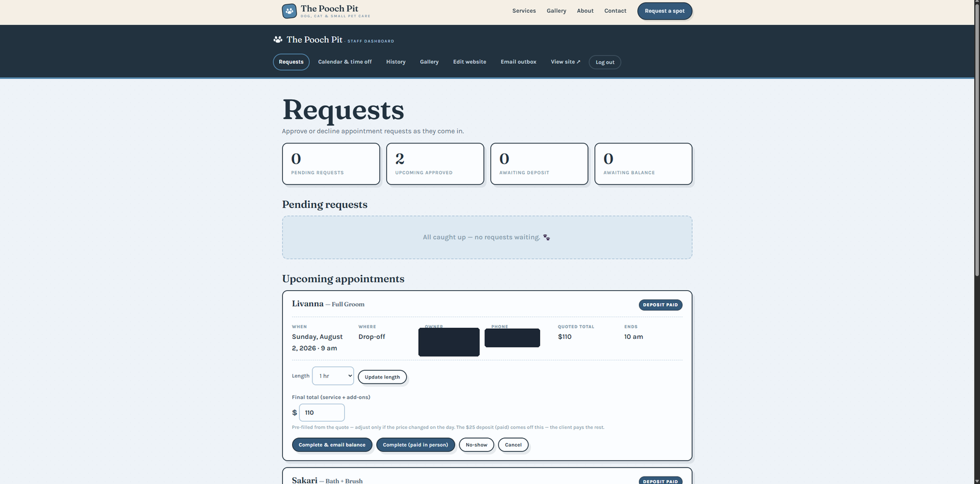The image size is (980, 484).
Task: Log out of the staff dashboard
Action: point(605,62)
